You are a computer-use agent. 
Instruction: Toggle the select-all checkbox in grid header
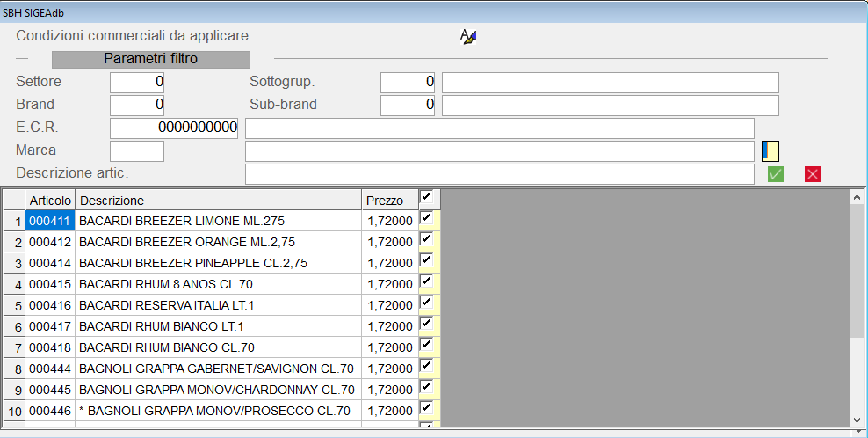[x=426, y=197]
